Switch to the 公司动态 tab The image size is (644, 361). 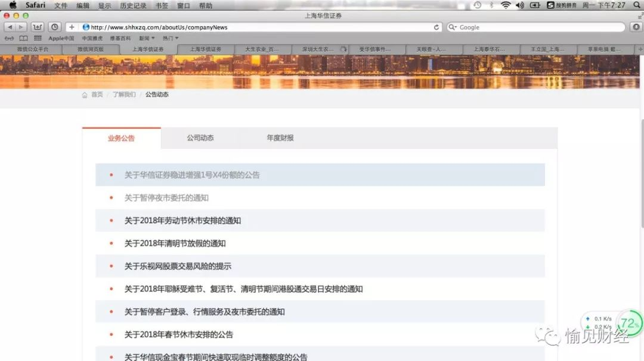[x=200, y=138]
